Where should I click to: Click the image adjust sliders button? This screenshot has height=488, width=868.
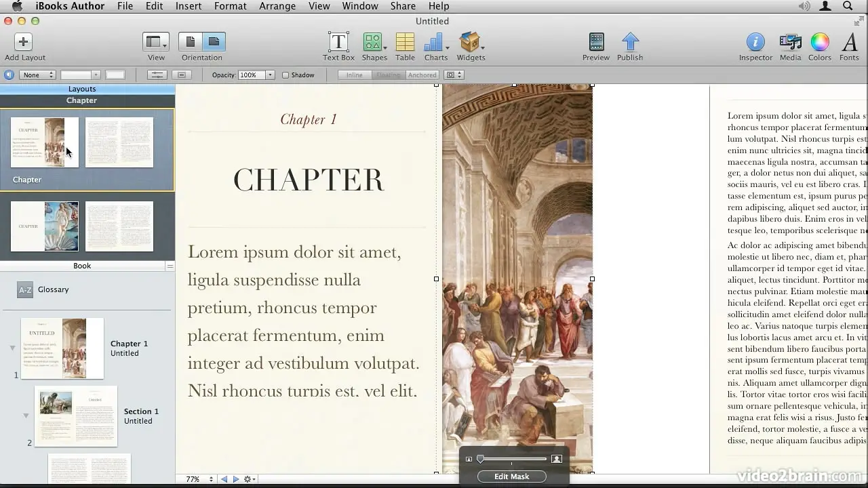click(x=157, y=75)
